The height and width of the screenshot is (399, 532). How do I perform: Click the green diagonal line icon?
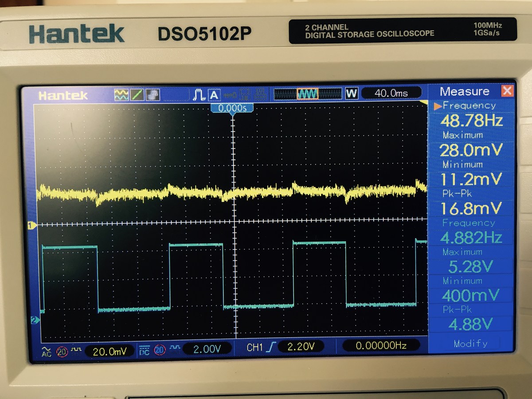[x=137, y=94]
